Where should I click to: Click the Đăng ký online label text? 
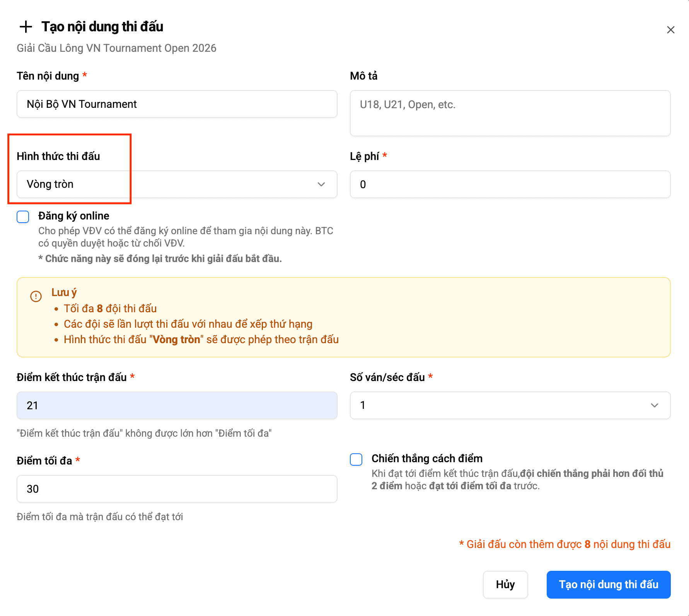73,216
